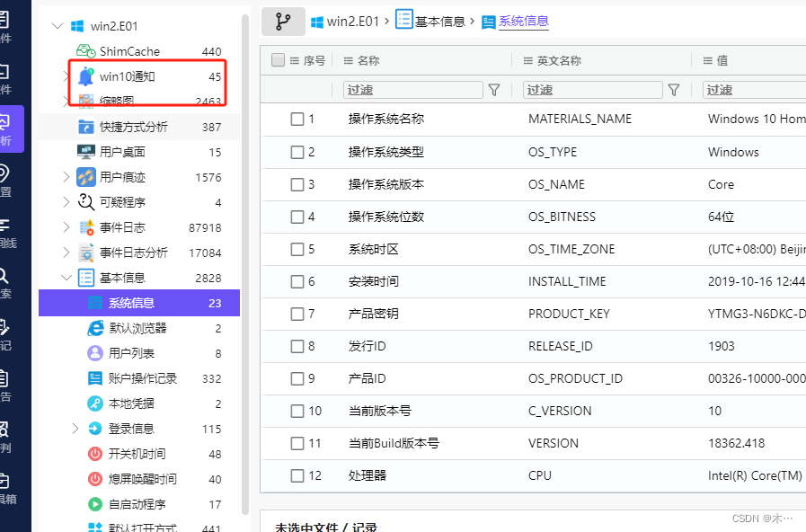This screenshot has width=806, height=532.
Task: Click the 名称 filter input field
Action: (x=413, y=90)
